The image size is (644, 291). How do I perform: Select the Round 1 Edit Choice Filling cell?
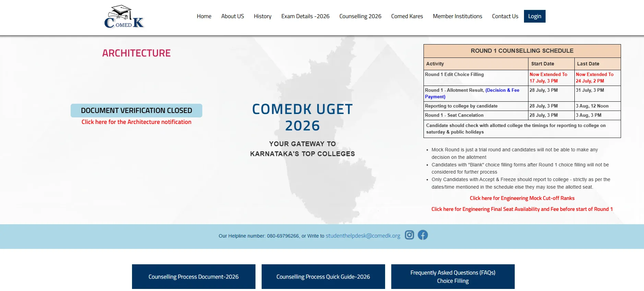tap(476, 78)
